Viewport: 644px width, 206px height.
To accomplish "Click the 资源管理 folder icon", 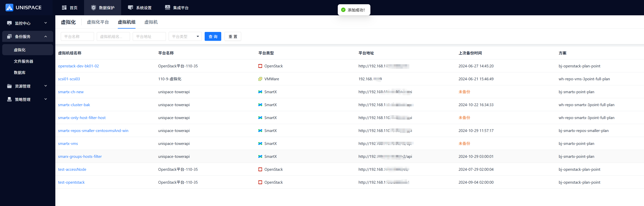I will [x=10, y=86].
